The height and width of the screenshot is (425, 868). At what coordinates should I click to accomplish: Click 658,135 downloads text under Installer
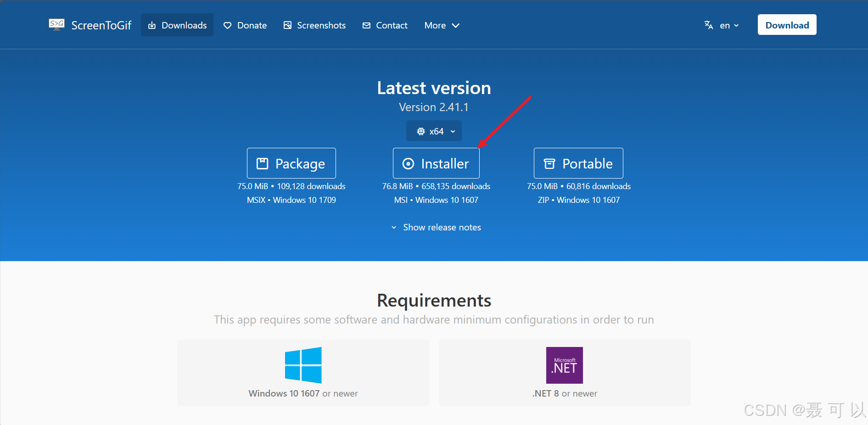click(456, 186)
